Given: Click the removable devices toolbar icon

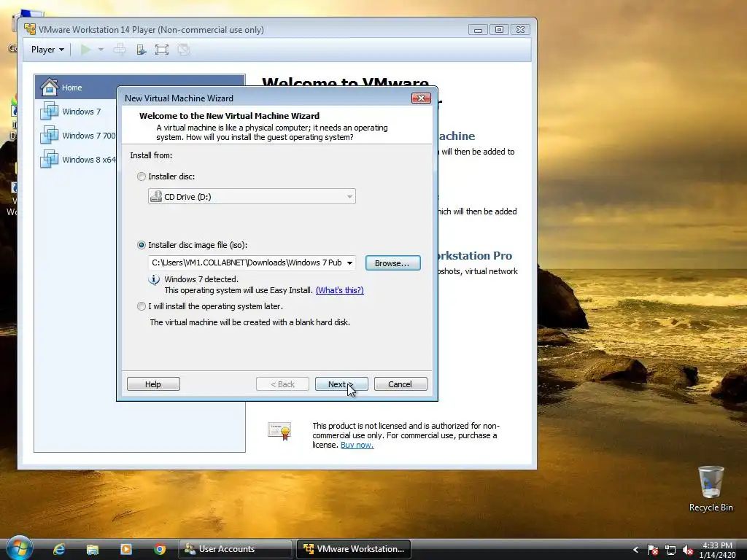Looking at the screenshot, I should point(141,50).
